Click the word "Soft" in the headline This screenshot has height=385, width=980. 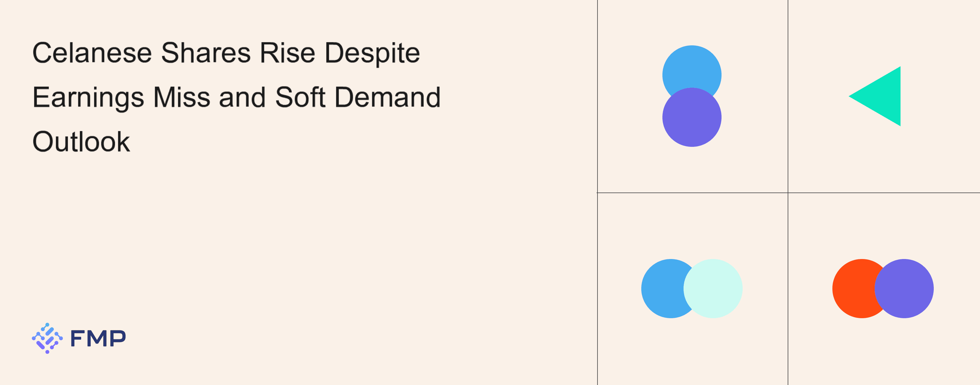coord(300,97)
